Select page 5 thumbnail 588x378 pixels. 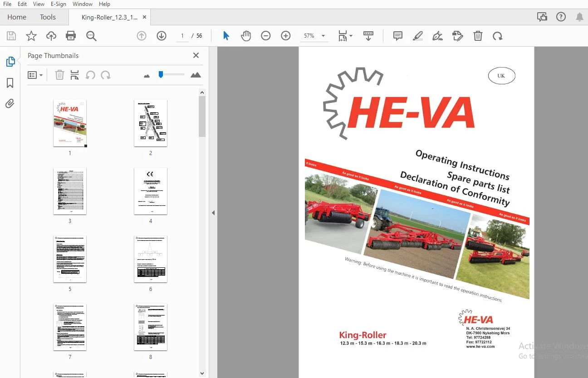[70, 259]
